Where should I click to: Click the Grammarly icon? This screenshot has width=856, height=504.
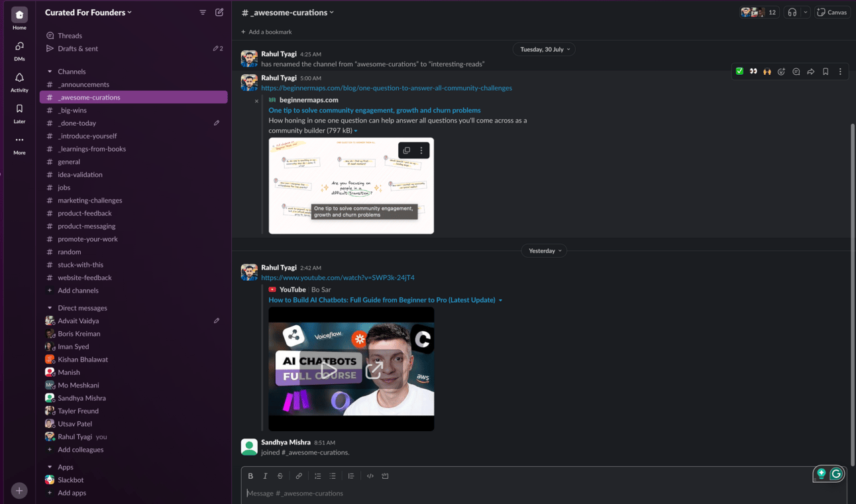(836, 474)
